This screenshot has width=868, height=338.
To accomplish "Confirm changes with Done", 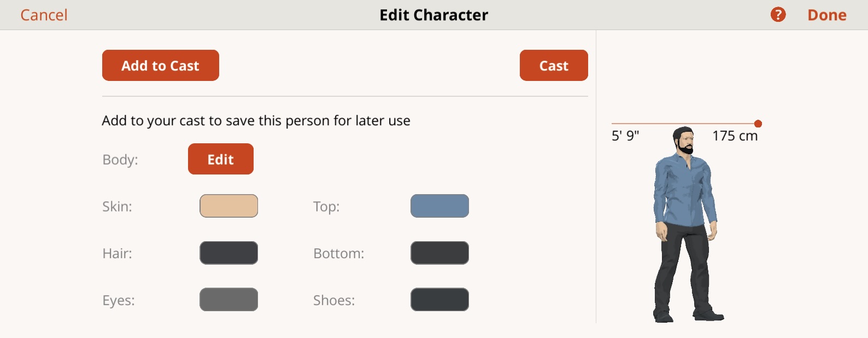I will pyautogui.click(x=827, y=15).
